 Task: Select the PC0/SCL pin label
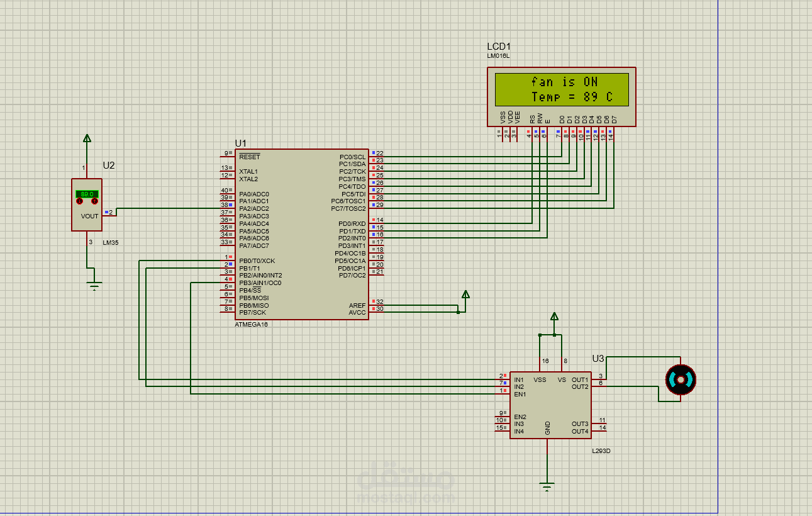[352, 157]
